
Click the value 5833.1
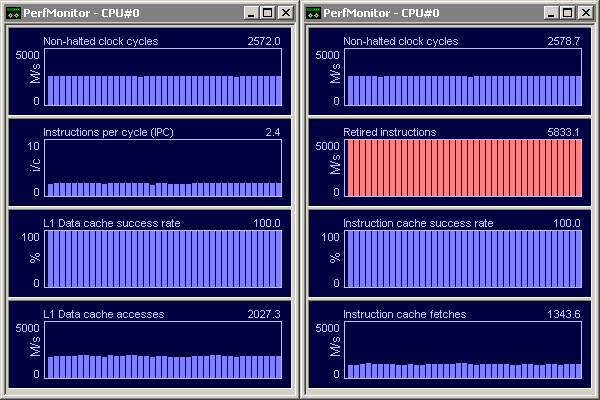pos(564,132)
